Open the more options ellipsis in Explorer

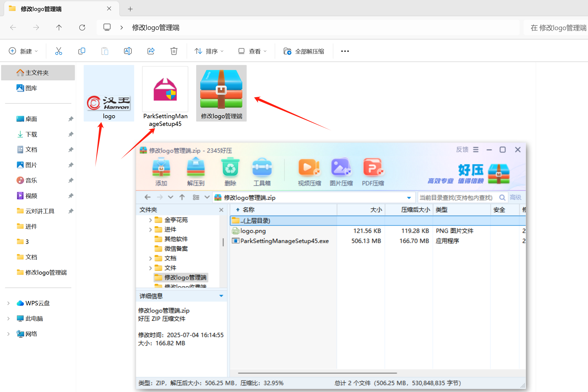(345, 51)
